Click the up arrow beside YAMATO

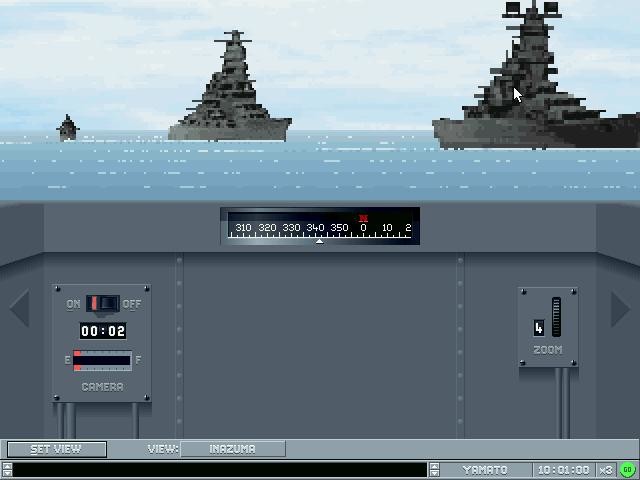434,466
